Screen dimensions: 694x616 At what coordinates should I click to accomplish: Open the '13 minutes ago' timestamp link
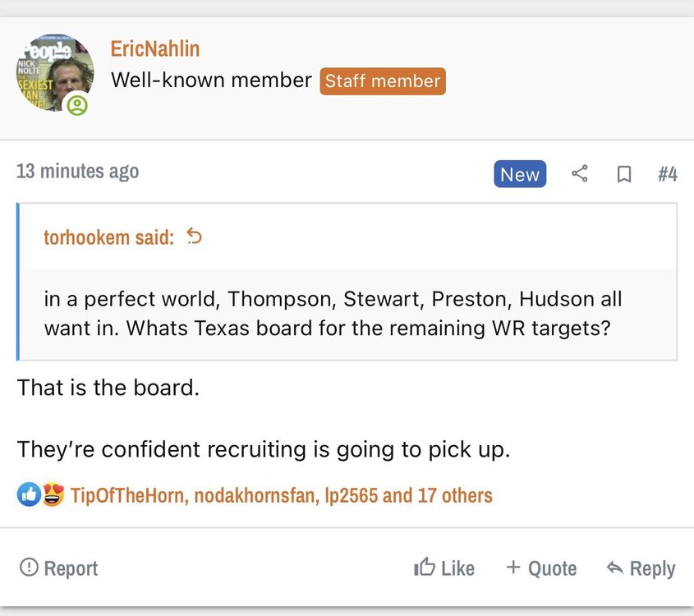coord(77,171)
